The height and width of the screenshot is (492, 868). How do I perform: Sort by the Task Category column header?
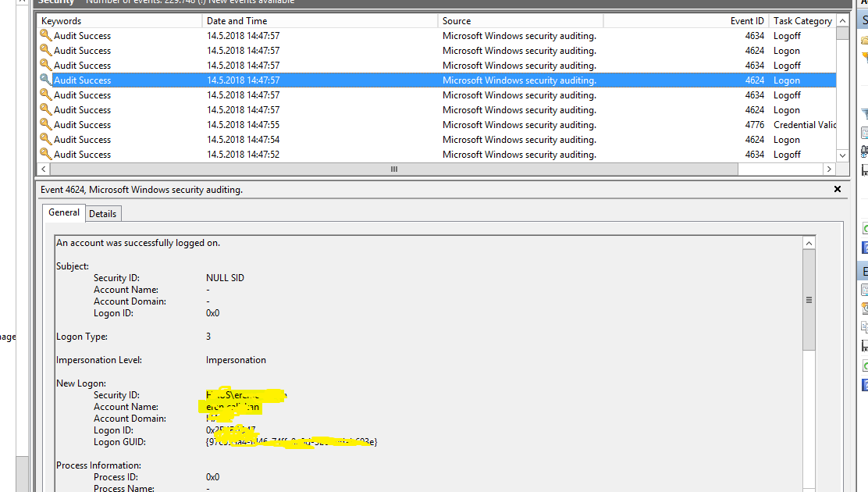[x=802, y=21]
